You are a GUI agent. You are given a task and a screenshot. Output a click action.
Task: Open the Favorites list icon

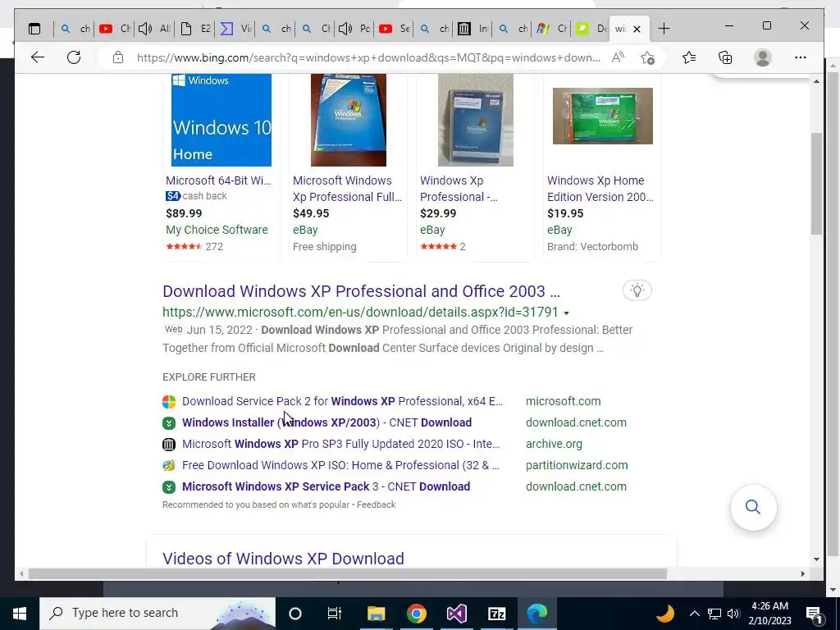click(689, 57)
